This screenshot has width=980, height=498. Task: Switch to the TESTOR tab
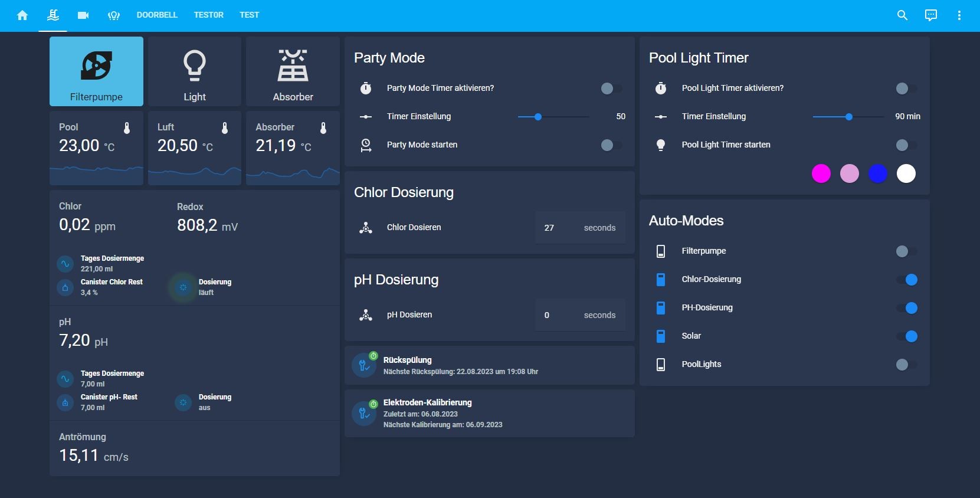click(209, 15)
